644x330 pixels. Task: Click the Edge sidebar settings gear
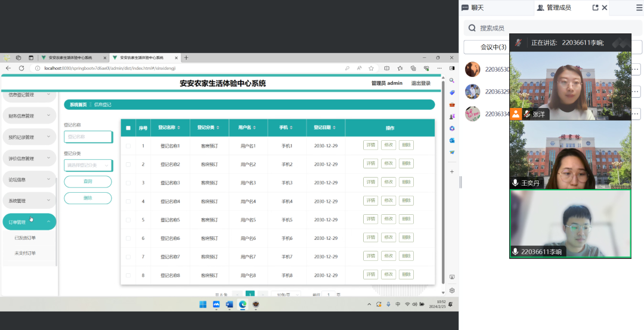(x=452, y=291)
